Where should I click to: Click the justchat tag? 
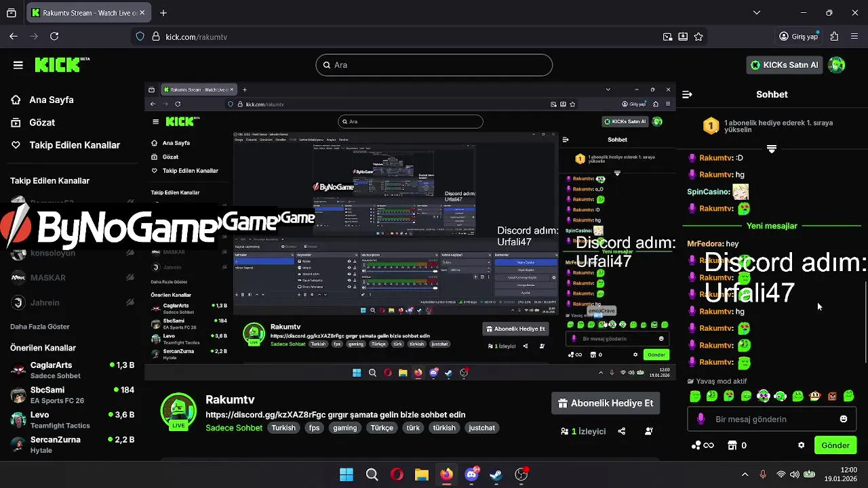tap(482, 428)
